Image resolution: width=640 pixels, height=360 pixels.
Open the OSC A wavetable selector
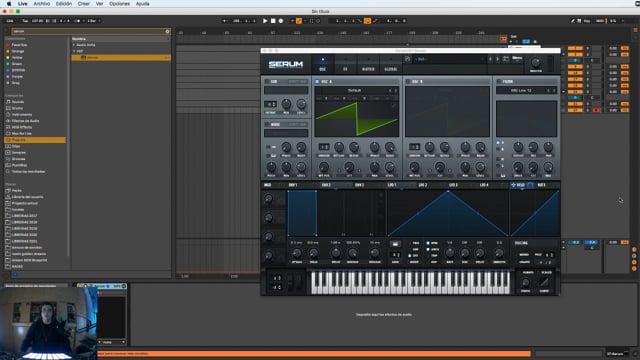click(354, 91)
